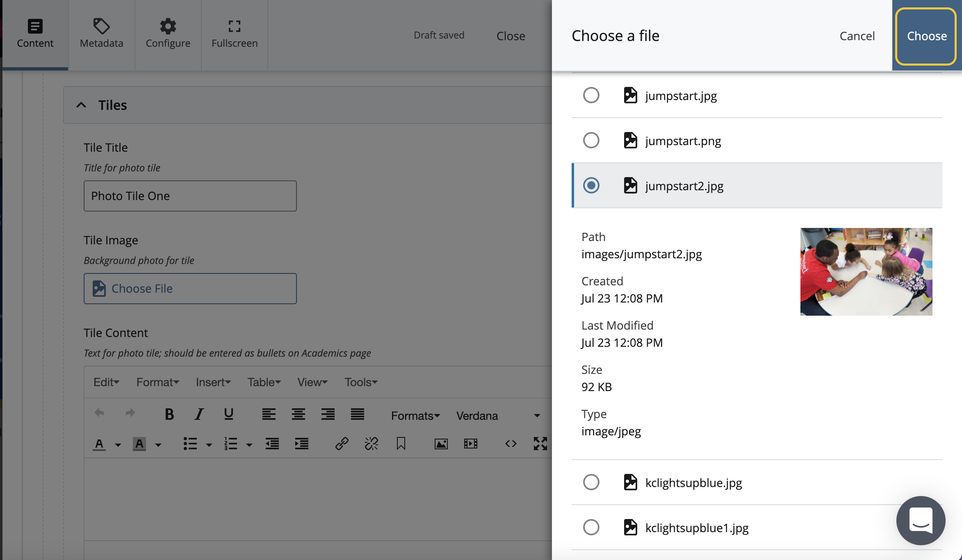Click the insert link icon

click(342, 444)
